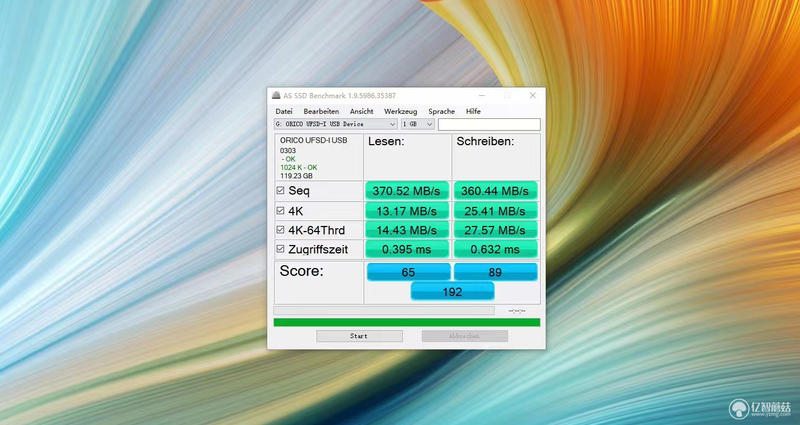Click the 4K write value 25.41 MB/s
Viewport: 800px width, 425px height.
495,211
